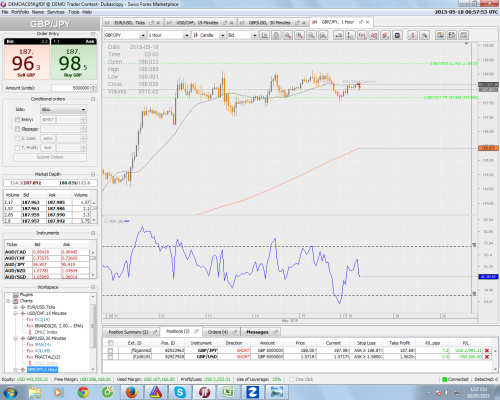Image resolution: width=500 pixels, height=400 pixels.
Task: Click the Buy GBP ask price tile
Action: (x=74, y=59)
